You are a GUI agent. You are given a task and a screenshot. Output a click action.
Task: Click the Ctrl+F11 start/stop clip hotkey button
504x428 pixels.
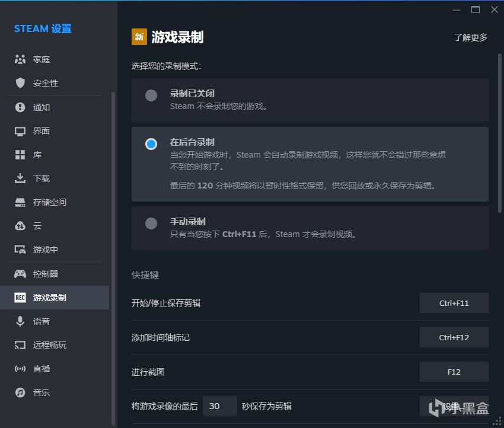(x=454, y=303)
